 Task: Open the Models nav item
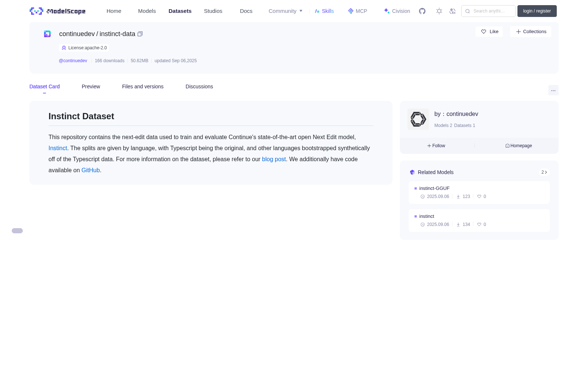click(x=147, y=11)
